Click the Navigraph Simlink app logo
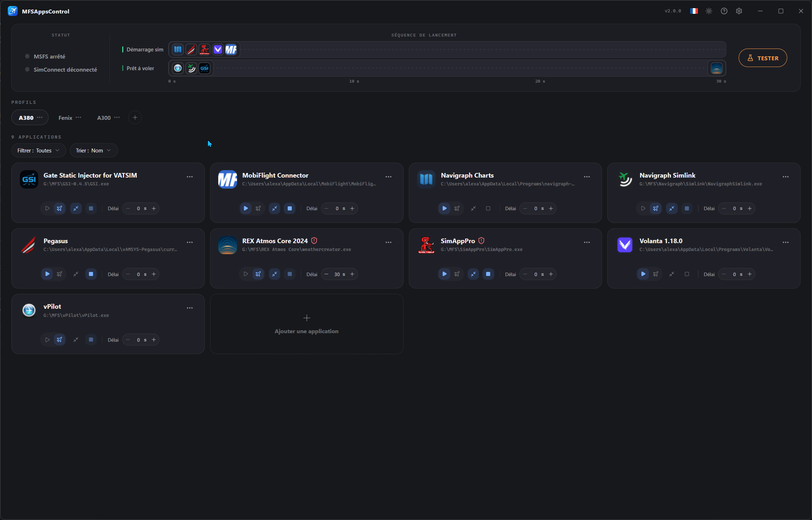 point(625,179)
